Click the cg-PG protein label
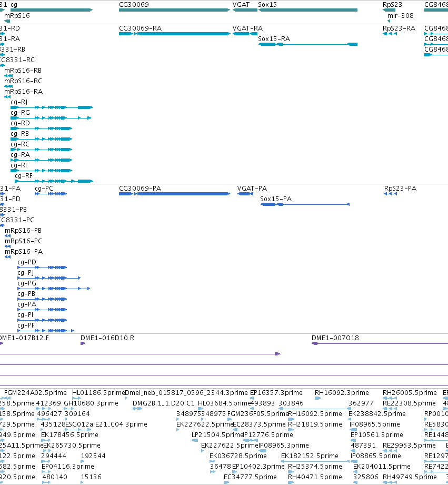 tap(27, 283)
